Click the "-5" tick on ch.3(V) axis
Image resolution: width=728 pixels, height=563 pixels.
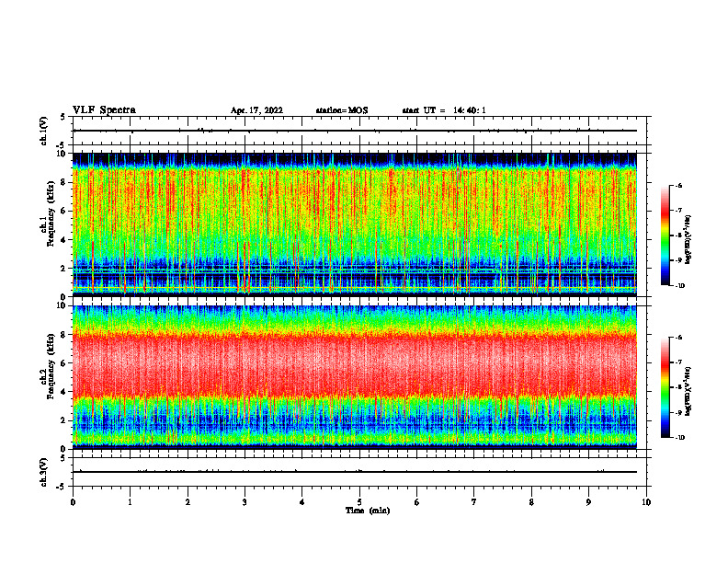pos(60,487)
